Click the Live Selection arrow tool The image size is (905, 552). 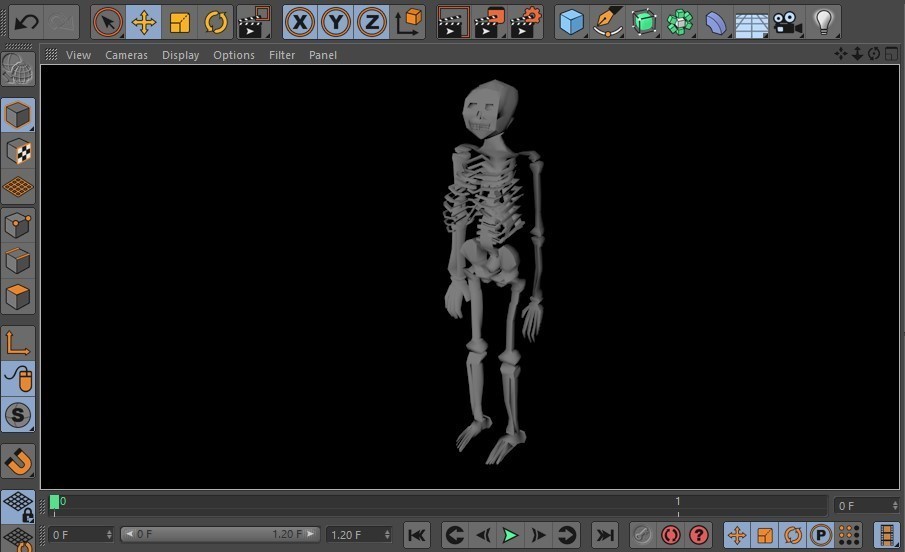tap(108, 22)
